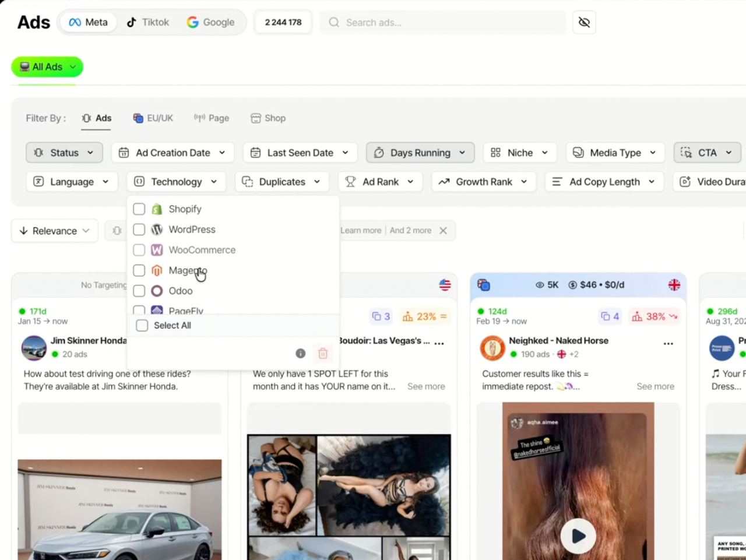The image size is (746, 560).
Task: Open the Status filter dropdown
Action: (64, 153)
